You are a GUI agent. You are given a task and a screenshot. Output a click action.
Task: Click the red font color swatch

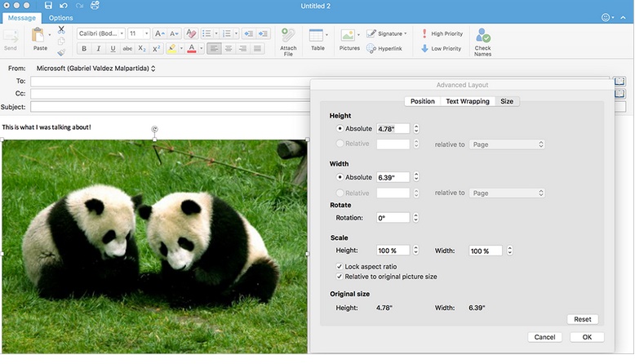192,49
